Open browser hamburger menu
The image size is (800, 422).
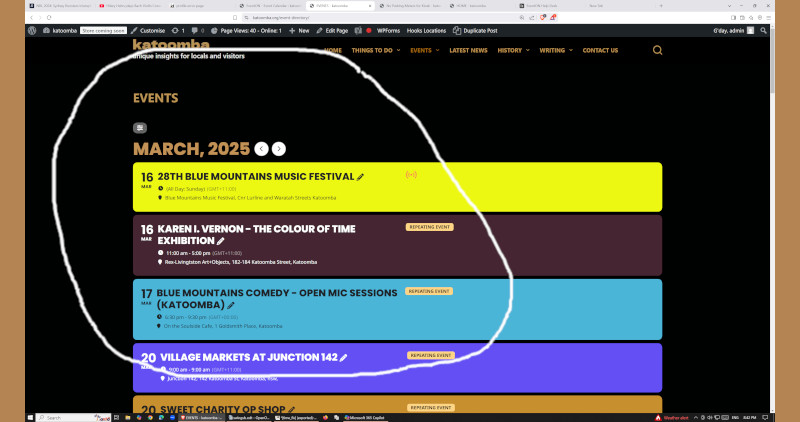[x=768, y=17]
